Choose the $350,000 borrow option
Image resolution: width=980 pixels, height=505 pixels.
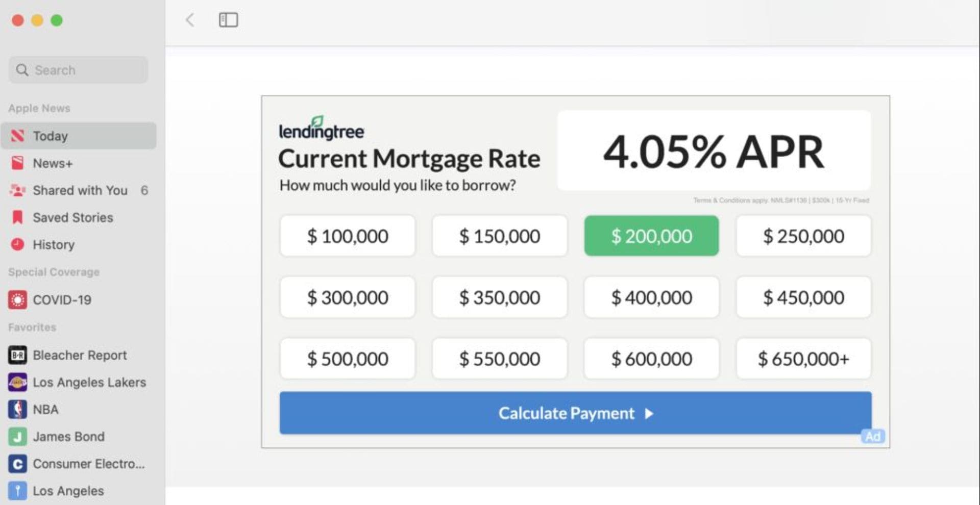click(499, 297)
